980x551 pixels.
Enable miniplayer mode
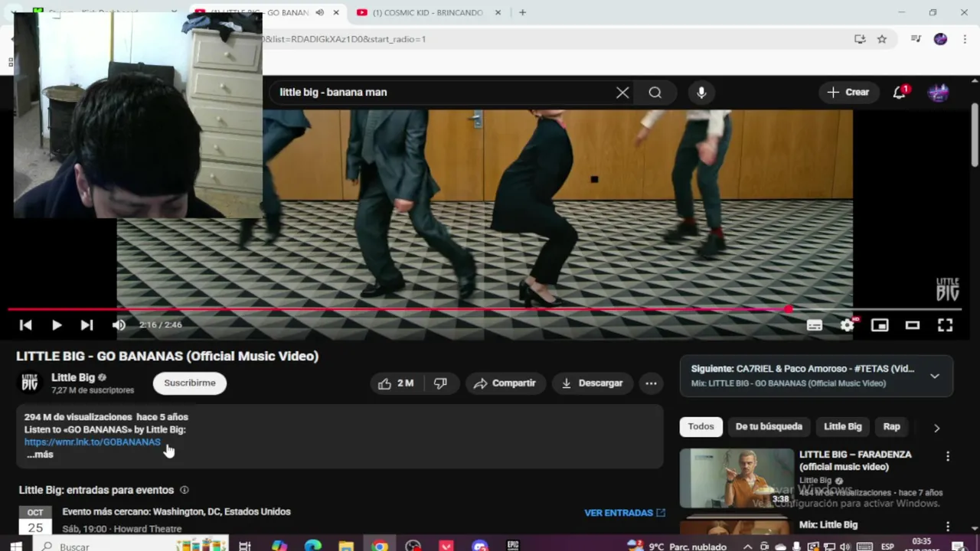pyautogui.click(x=880, y=325)
